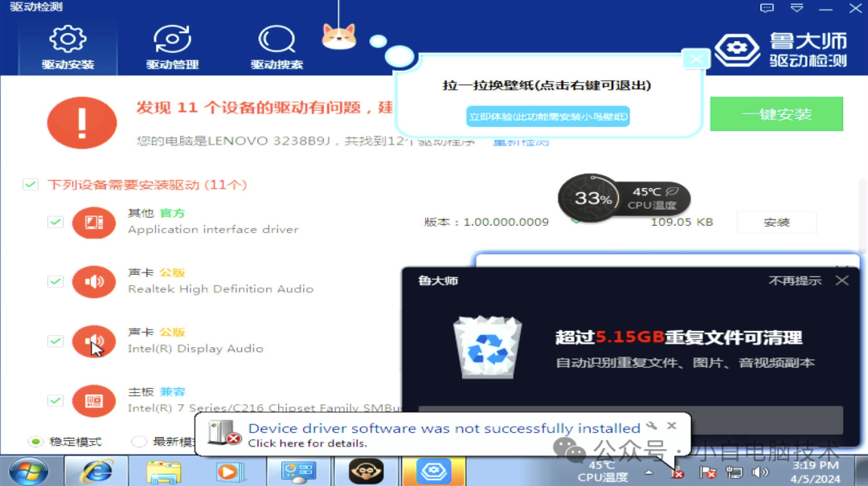Click the 45°C CPU温度 floating readout
Viewport: 868px width, 486px height.
[654, 198]
